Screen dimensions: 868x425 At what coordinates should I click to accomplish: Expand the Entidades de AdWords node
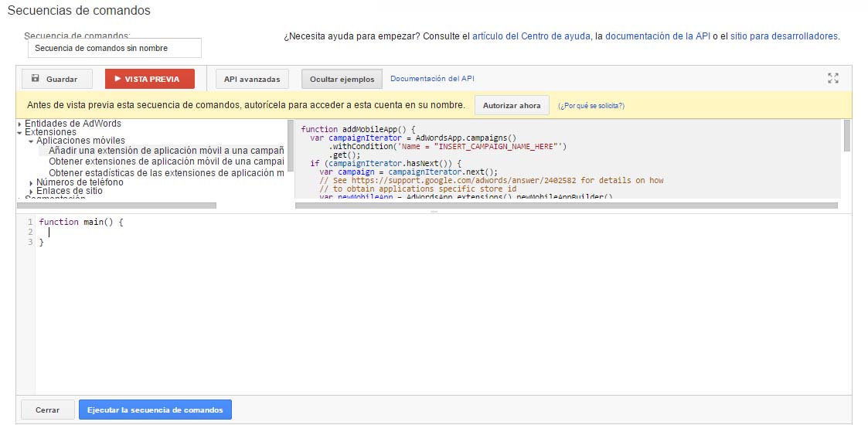pos(19,124)
